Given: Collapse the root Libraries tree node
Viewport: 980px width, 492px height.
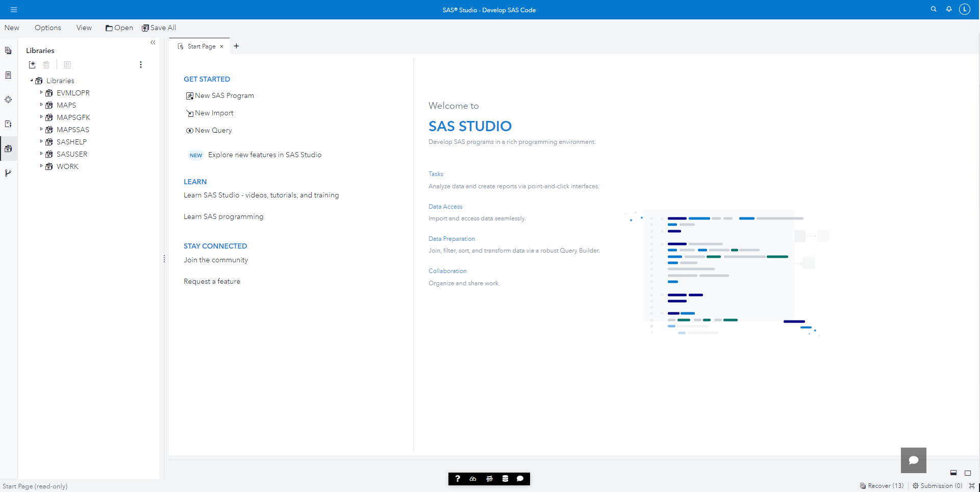Looking at the screenshot, I should click(x=32, y=81).
